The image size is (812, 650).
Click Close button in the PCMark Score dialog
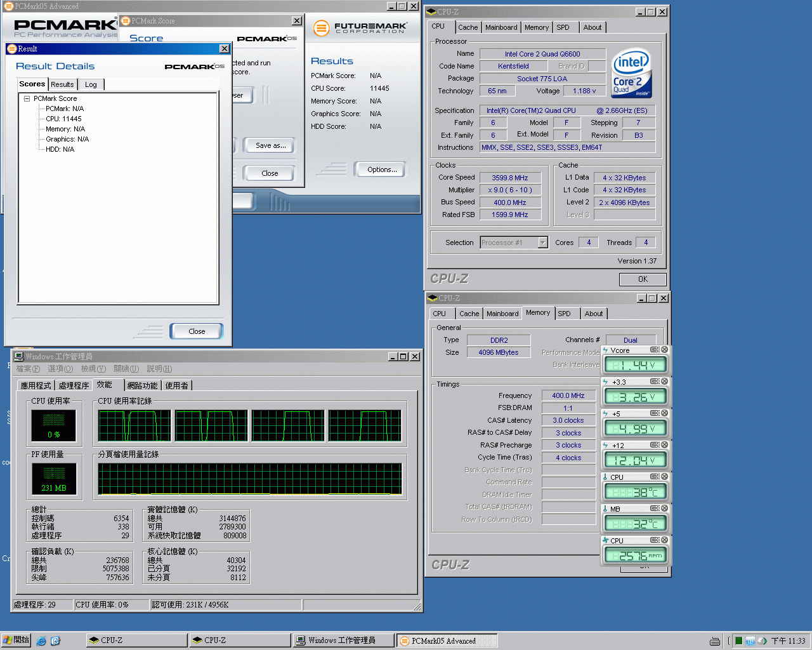coord(270,173)
